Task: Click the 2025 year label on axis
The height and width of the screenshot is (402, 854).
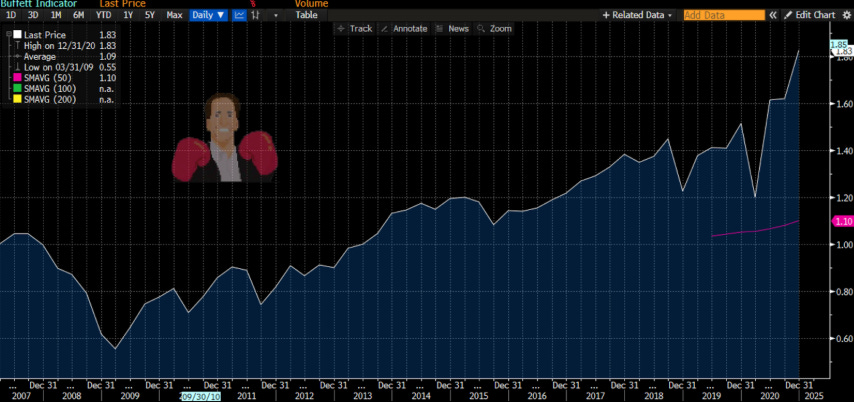Action: [x=815, y=396]
